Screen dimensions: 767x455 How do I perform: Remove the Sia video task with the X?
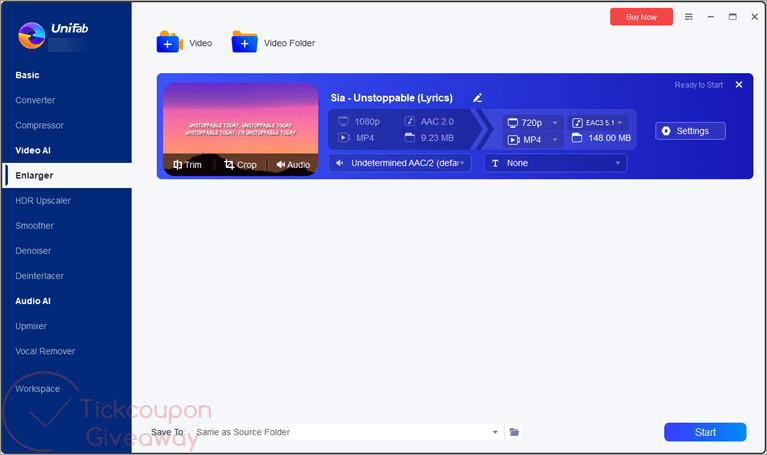point(739,85)
